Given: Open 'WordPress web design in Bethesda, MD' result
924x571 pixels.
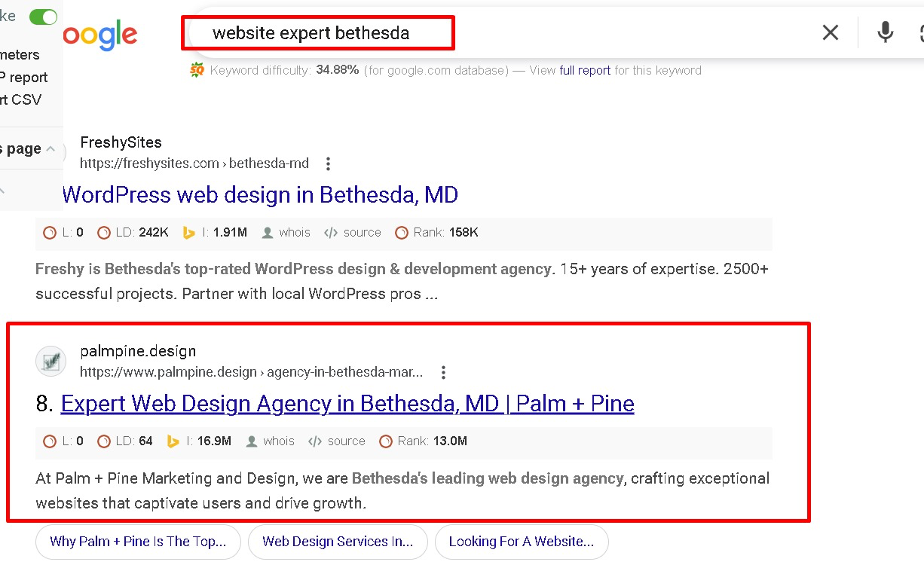Looking at the screenshot, I should [x=260, y=195].
